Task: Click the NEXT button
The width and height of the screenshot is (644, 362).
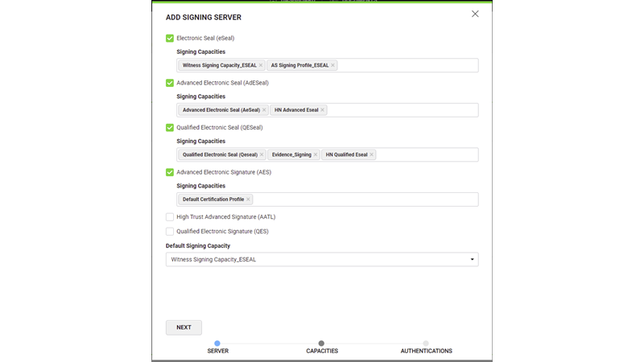Action: [x=184, y=327]
